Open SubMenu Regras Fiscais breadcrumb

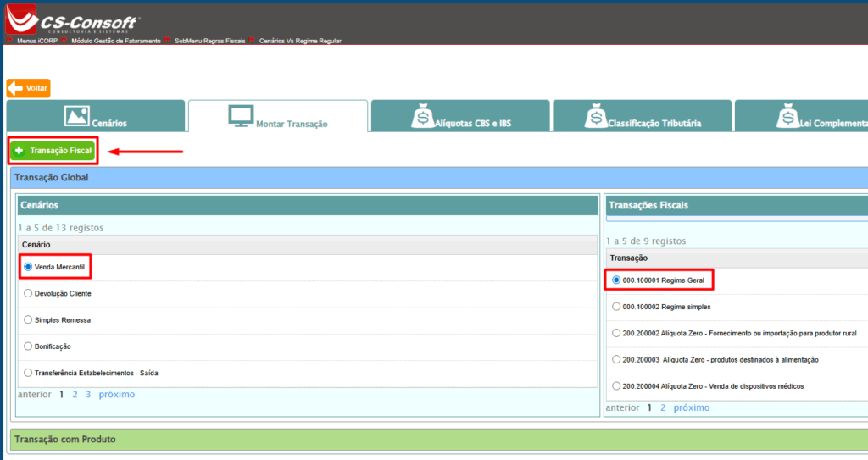(209, 41)
